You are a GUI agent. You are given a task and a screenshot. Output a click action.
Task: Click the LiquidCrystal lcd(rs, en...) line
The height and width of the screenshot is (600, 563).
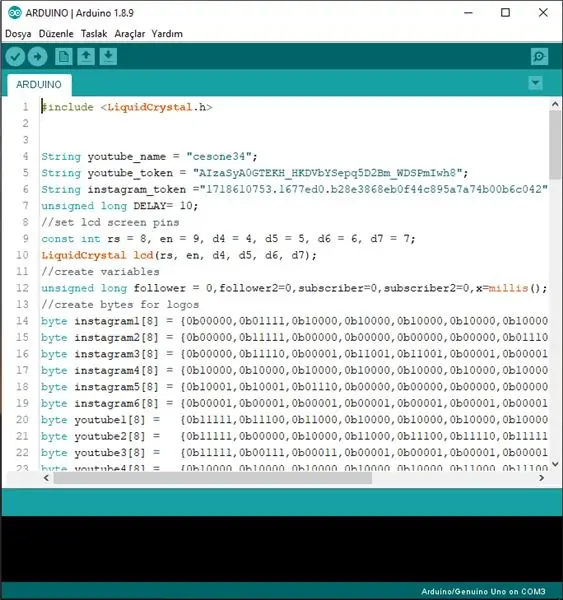179,255
